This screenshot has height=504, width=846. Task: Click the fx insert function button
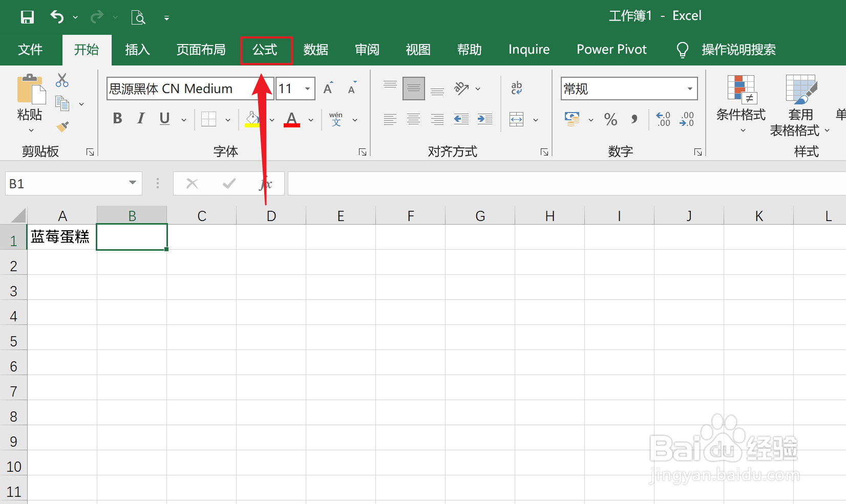(x=266, y=184)
